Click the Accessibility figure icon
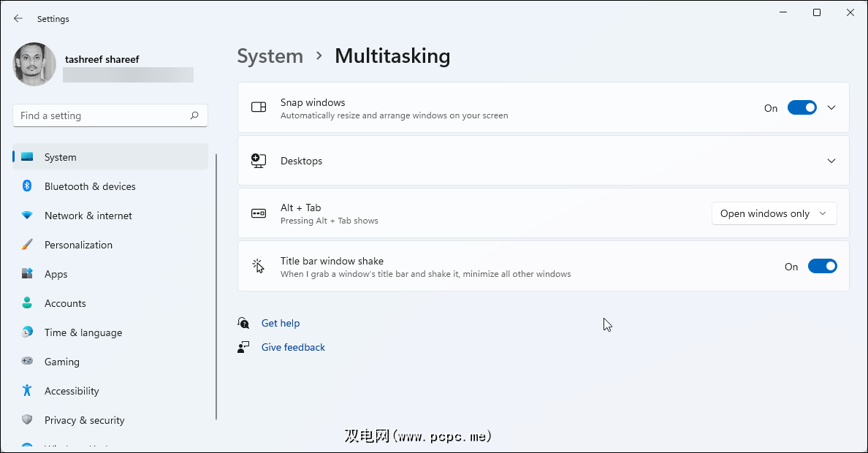Viewport: 868px width, 453px height. coord(27,391)
